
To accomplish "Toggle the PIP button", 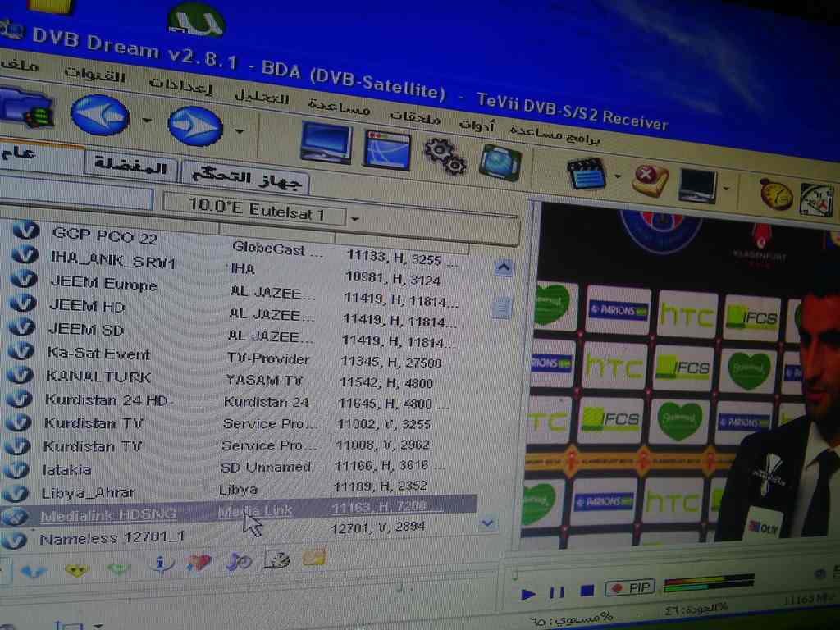I will pyautogui.click(x=631, y=587).
